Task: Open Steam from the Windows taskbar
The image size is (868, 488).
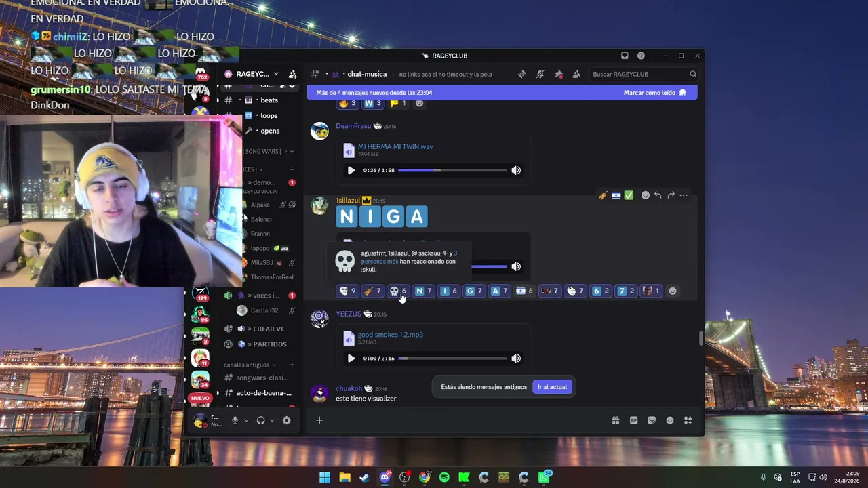Action: [x=365, y=477]
